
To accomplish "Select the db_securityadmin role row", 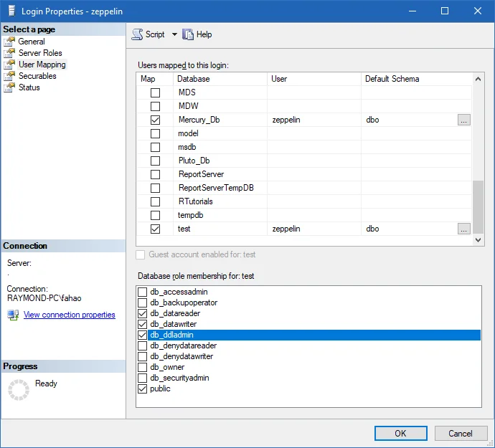I will coord(179,378).
